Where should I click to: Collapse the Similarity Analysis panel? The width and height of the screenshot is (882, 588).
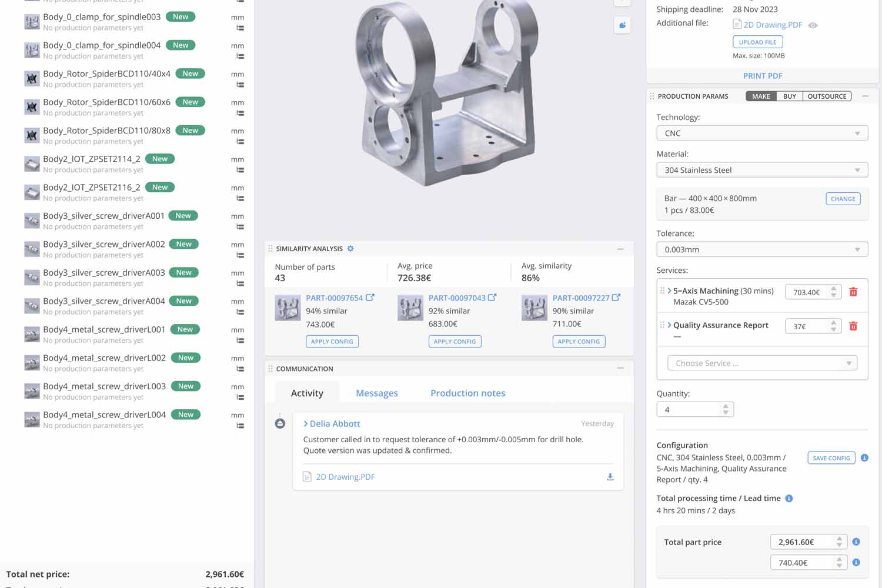620,249
